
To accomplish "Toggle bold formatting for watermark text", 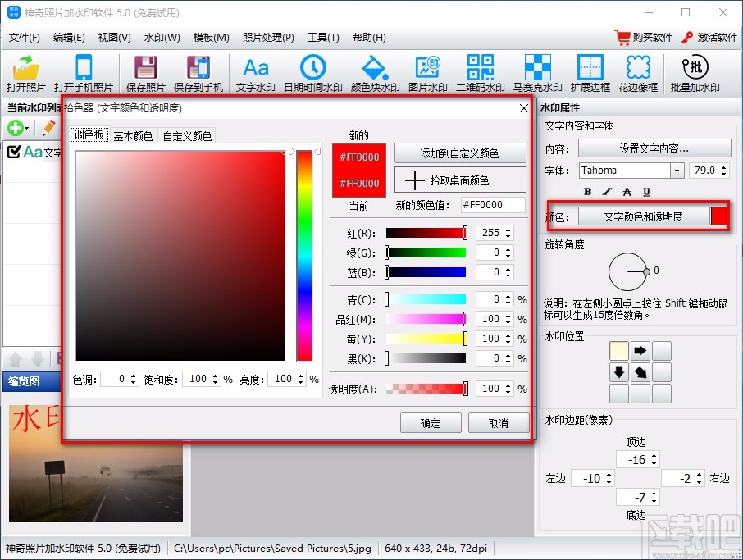I will [x=587, y=191].
